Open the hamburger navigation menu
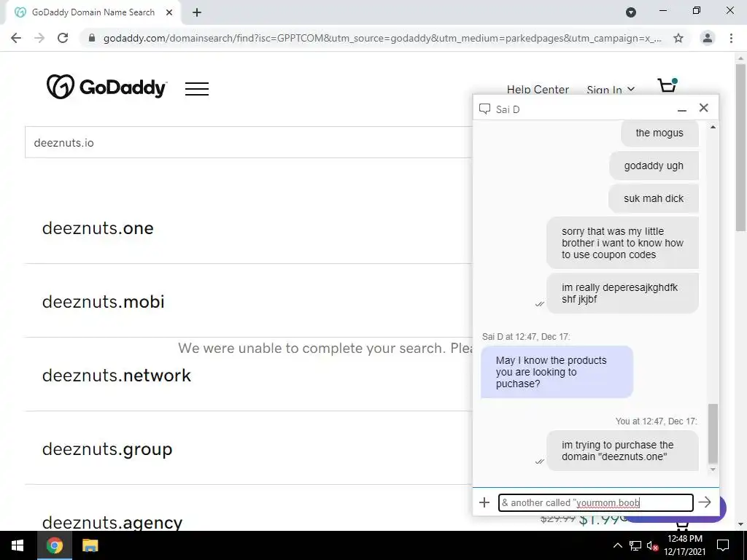Image resolution: width=747 pixels, height=560 pixels. tap(197, 88)
